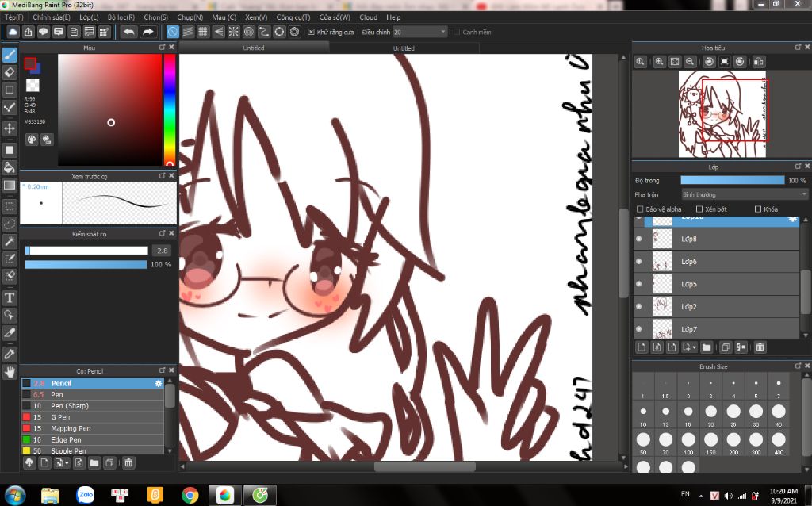This screenshot has height=506, width=812.
Task: Select the Pen (Sharp) brush
Action: coord(93,405)
